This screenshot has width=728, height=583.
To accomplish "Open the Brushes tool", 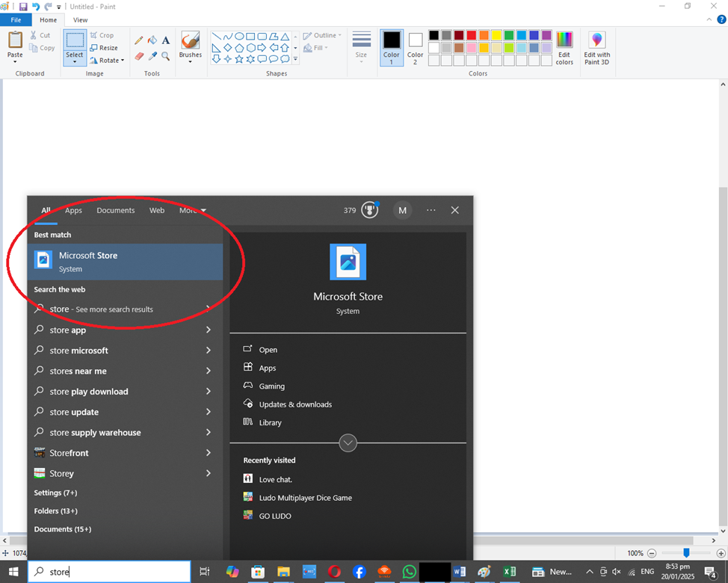I will [x=191, y=46].
